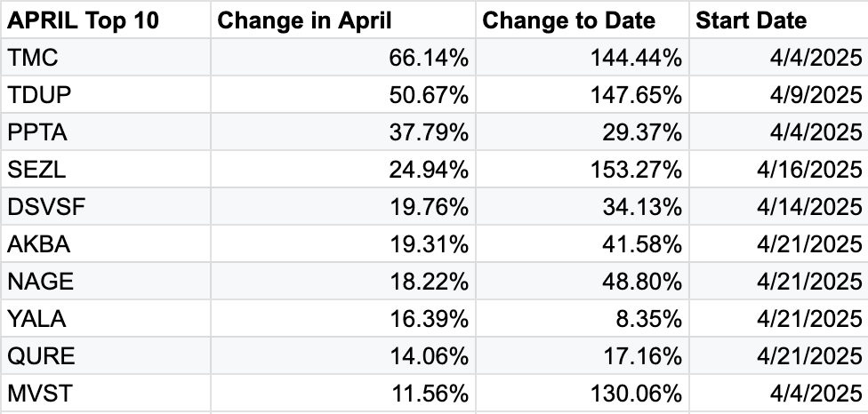The width and height of the screenshot is (868, 414).
Task: Select the TMC ticker cell
Action: pyautogui.click(x=106, y=58)
